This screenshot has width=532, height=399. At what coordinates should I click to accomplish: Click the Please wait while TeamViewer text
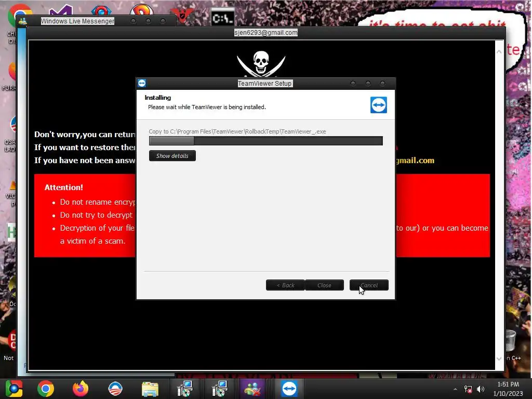[x=207, y=107]
